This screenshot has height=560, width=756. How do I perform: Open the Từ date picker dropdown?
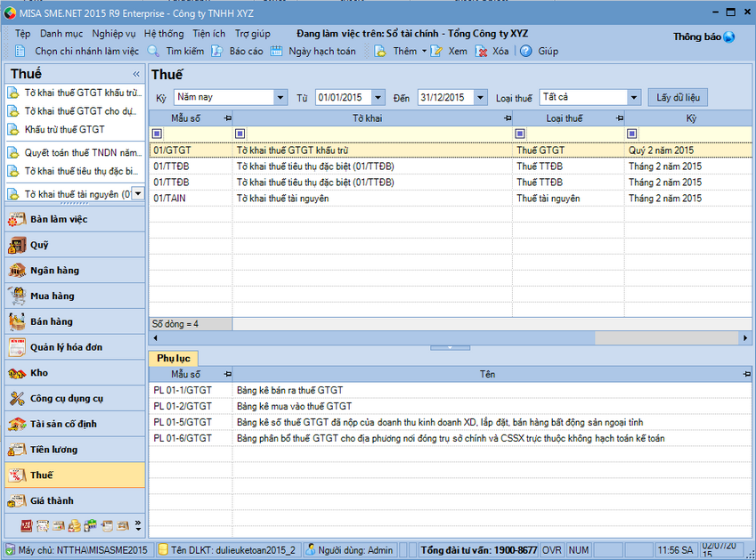[378, 97]
